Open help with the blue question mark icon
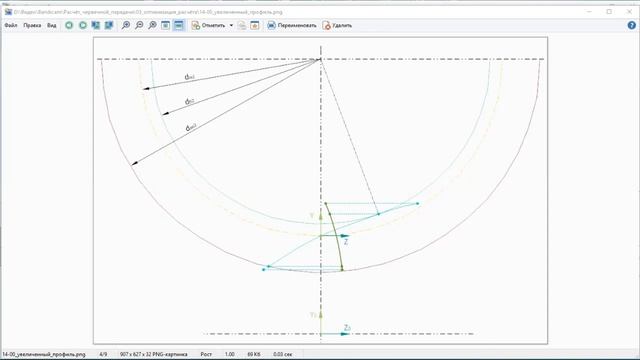640x360 pixels. 631,25
